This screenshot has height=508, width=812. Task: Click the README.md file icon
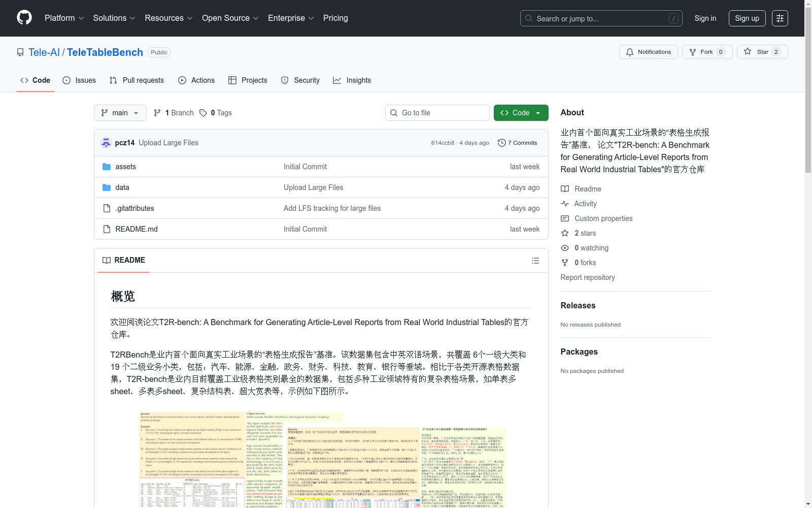coord(107,229)
